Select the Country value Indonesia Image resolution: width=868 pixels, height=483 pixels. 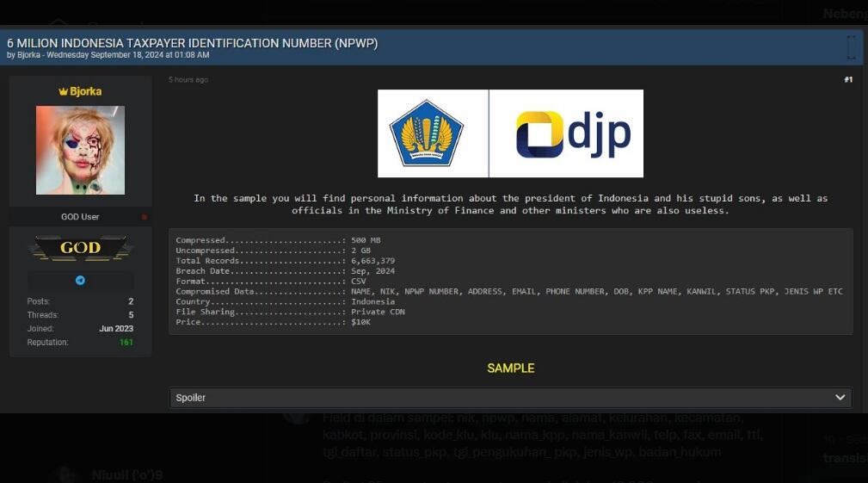373,301
